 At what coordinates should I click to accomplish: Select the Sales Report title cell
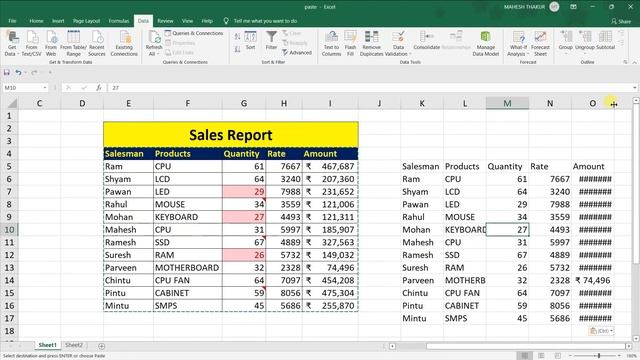click(231, 135)
